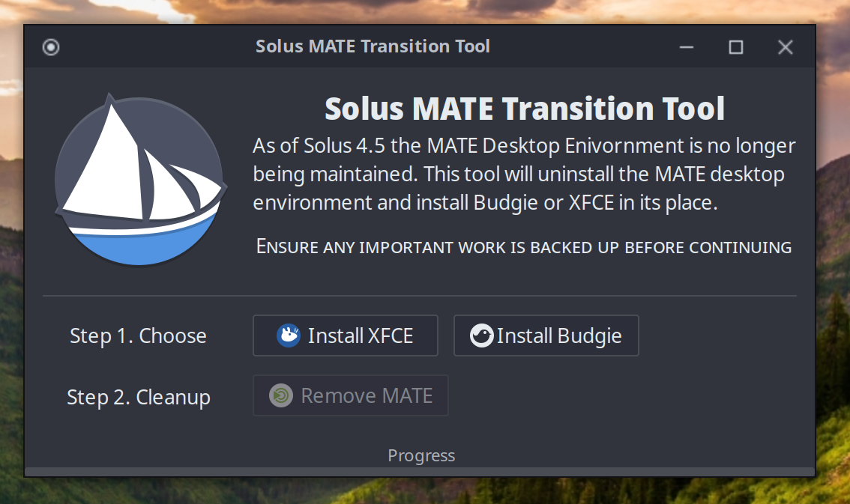Image resolution: width=850 pixels, height=504 pixels.
Task: Select the Step 1. Choose label
Action: click(138, 336)
